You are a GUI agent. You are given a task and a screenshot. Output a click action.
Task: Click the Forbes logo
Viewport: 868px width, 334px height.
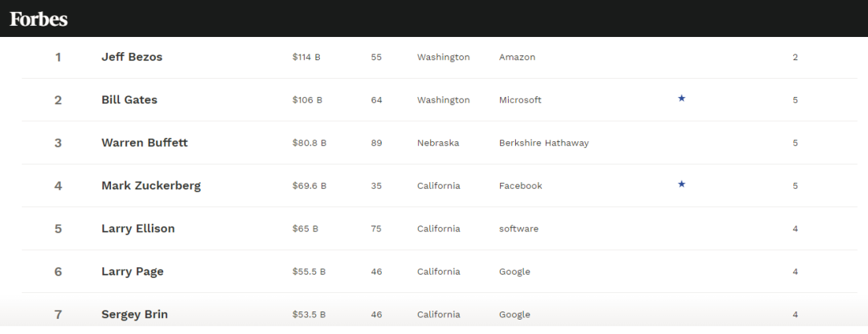pos(39,19)
